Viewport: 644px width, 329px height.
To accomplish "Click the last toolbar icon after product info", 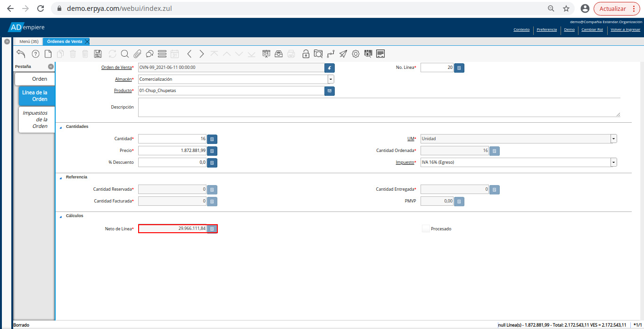I will tap(380, 54).
